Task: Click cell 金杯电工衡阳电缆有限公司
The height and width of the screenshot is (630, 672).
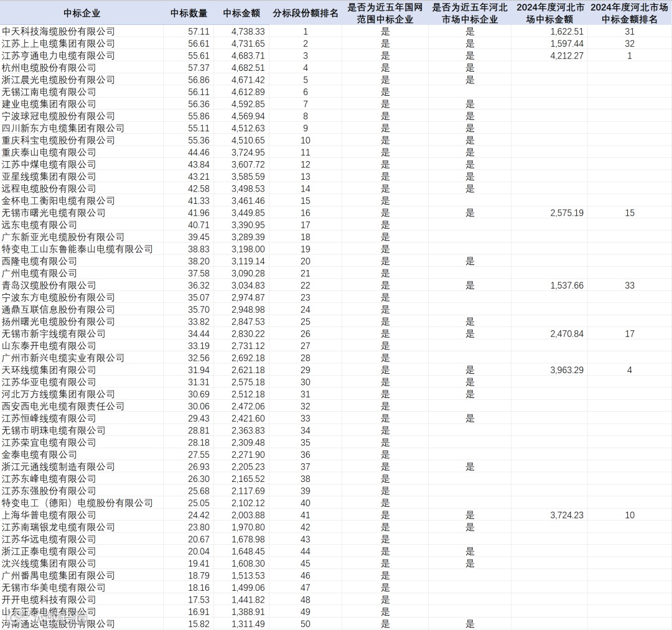Action: coord(58,201)
